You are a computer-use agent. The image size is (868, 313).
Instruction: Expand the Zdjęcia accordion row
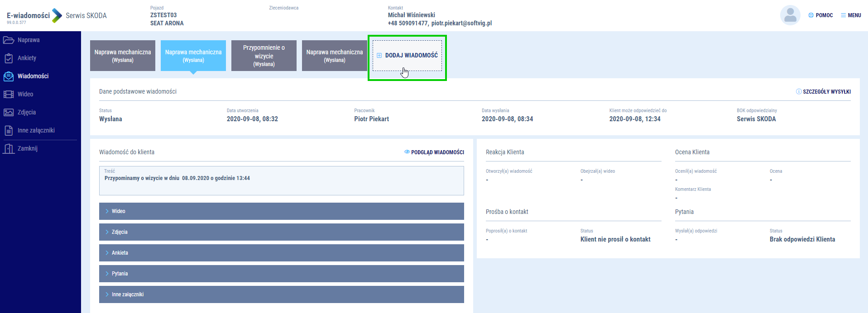click(x=281, y=232)
